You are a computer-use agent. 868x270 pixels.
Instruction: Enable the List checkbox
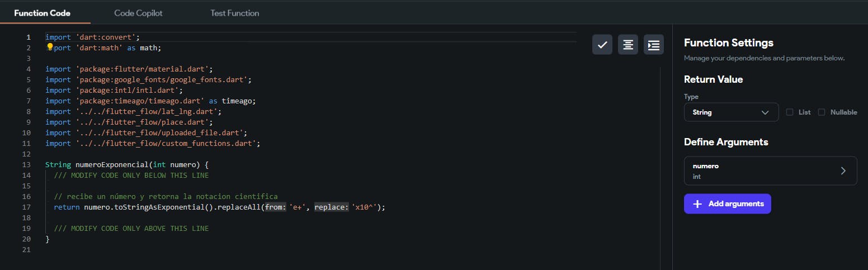coord(790,112)
